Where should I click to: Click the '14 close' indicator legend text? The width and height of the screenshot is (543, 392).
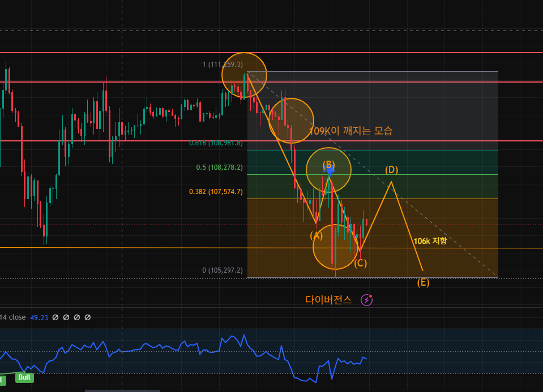[x=13, y=318]
